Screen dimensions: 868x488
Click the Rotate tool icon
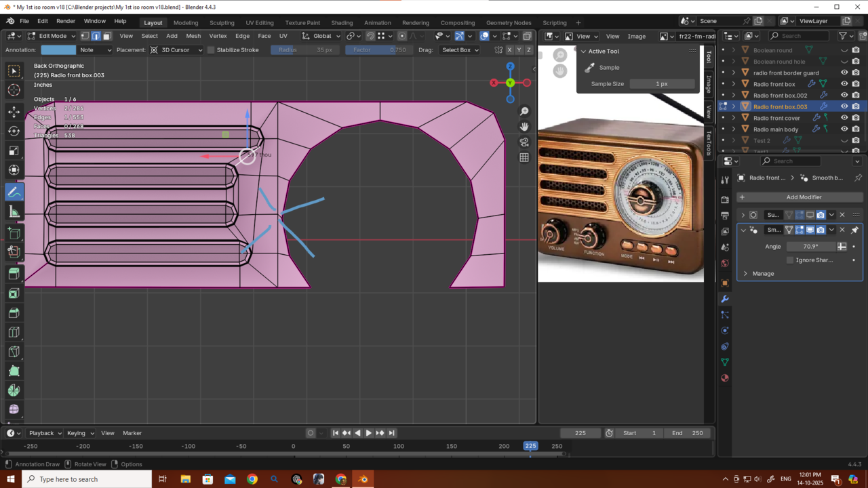click(14, 131)
